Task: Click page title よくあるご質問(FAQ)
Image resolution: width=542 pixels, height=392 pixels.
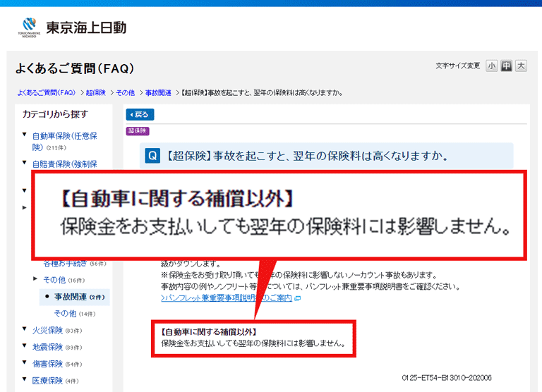Action: (x=75, y=68)
